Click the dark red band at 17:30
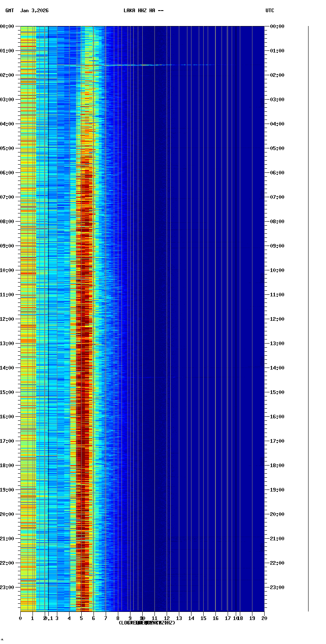The height and width of the screenshot is (644, 326). pyautogui.click(x=83, y=453)
